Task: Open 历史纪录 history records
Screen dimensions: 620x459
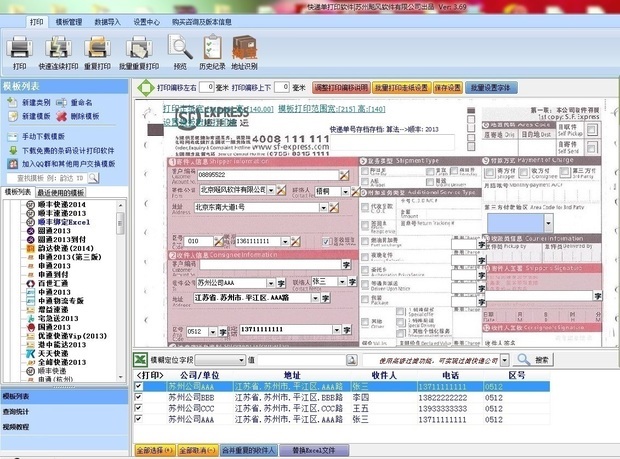Action: 211,47
